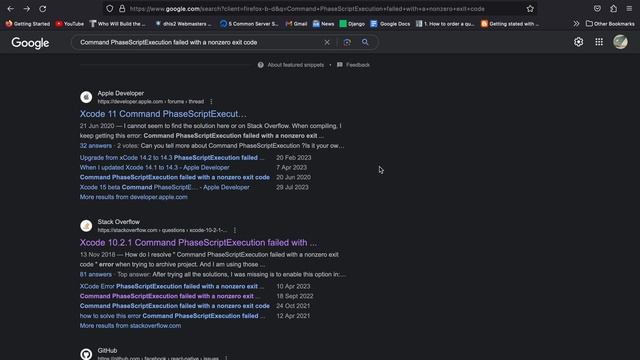The width and height of the screenshot is (640, 360).
Task: Open the Firefox hamburger menu
Action: click(629, 9)
